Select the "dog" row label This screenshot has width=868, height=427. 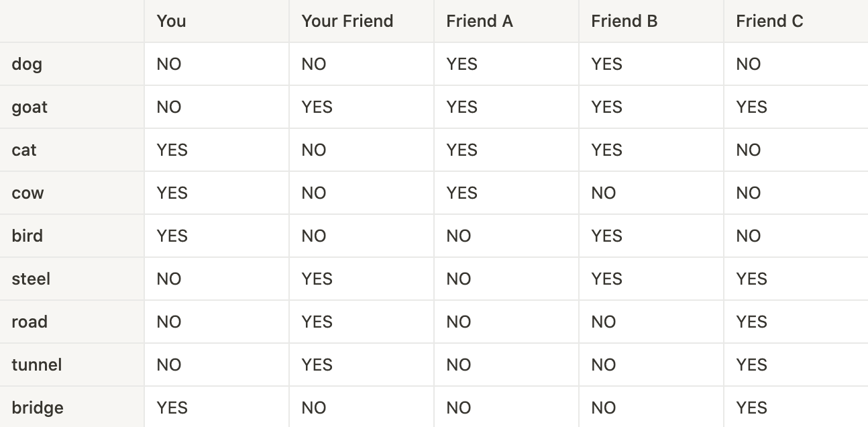tap(27, 64)
